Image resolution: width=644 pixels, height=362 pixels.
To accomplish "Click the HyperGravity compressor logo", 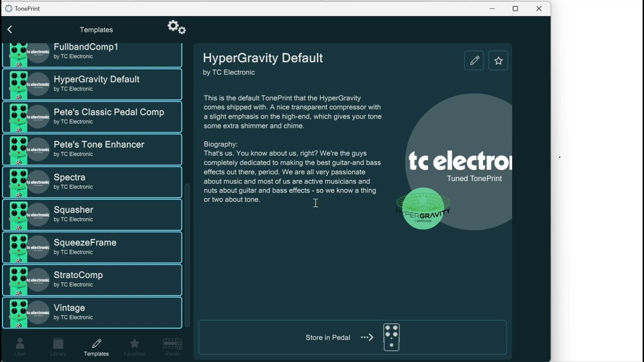I will (423, 209).
